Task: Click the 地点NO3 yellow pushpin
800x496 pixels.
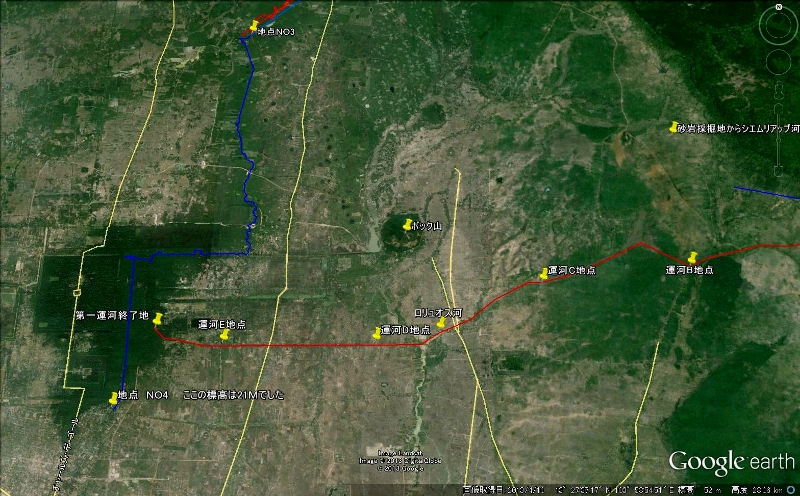Action: pyautogui.click(x=254, y=26)
